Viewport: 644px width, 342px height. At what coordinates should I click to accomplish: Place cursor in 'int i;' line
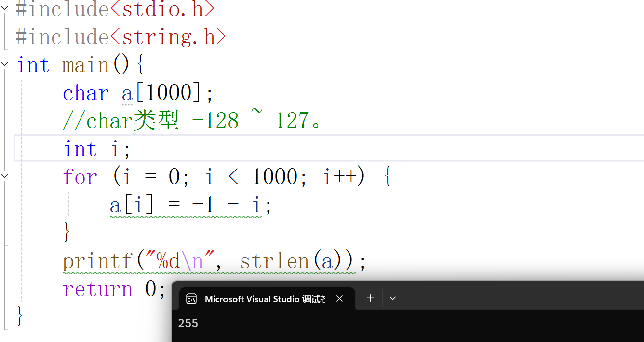coord(329,148)
